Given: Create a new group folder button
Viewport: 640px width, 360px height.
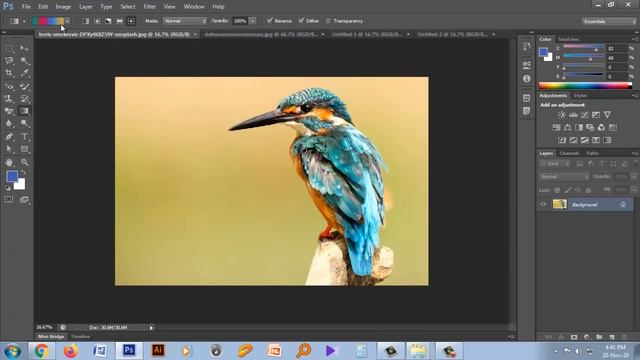Looking at the screenshot, I should click(x=599, y=337).
